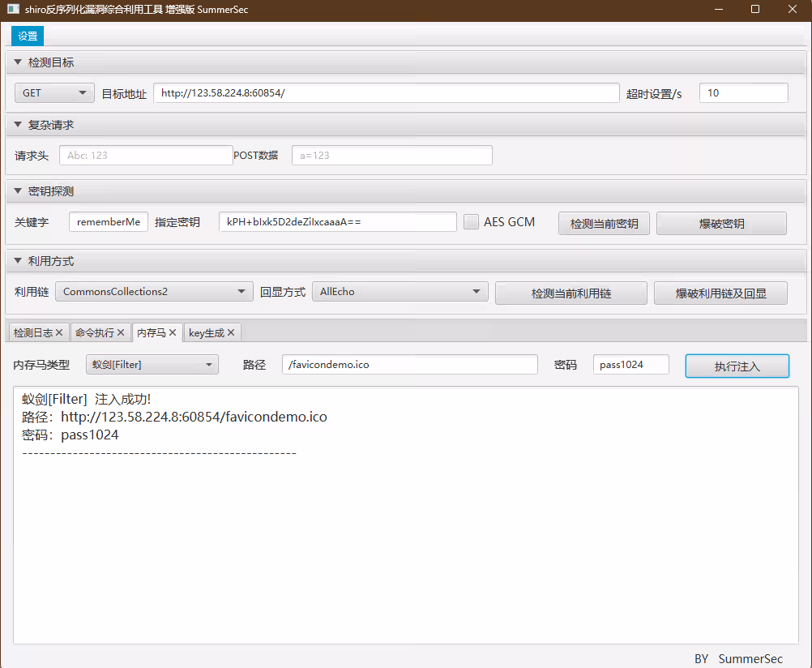Open the CommonsCollections2 利用链 dropdown
The width and height of the screenshot is (812, 668).
(x=154, y=292)
